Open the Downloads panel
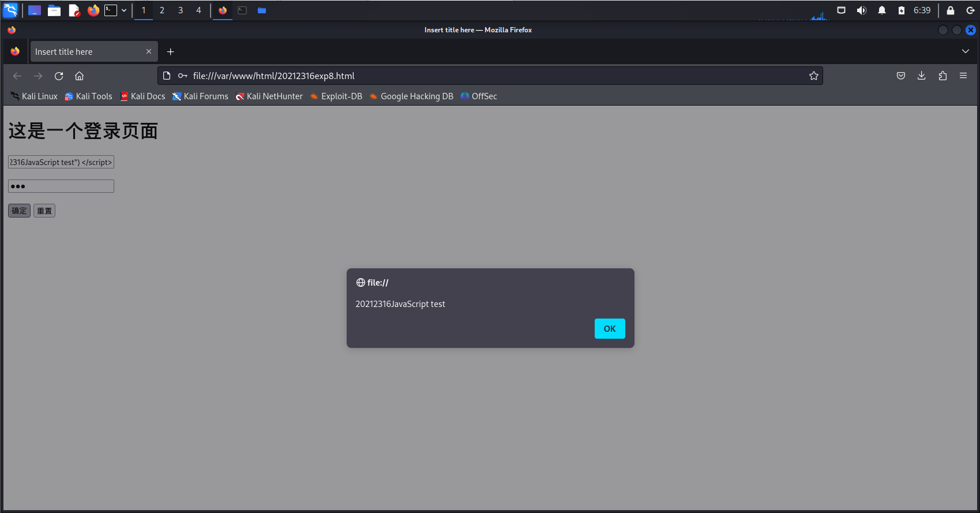 pos(921,76)
